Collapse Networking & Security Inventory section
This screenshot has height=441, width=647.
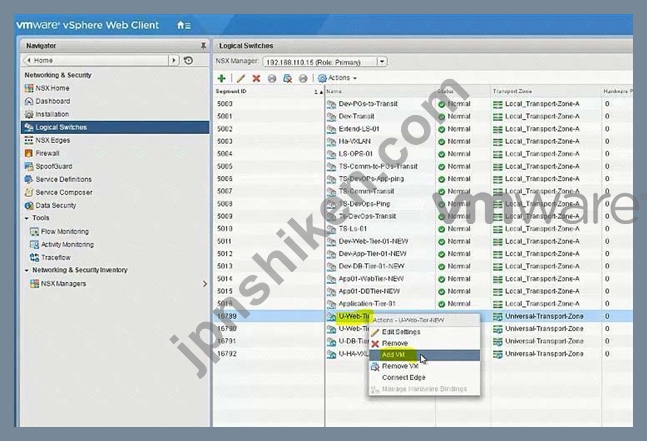(27, 270)
